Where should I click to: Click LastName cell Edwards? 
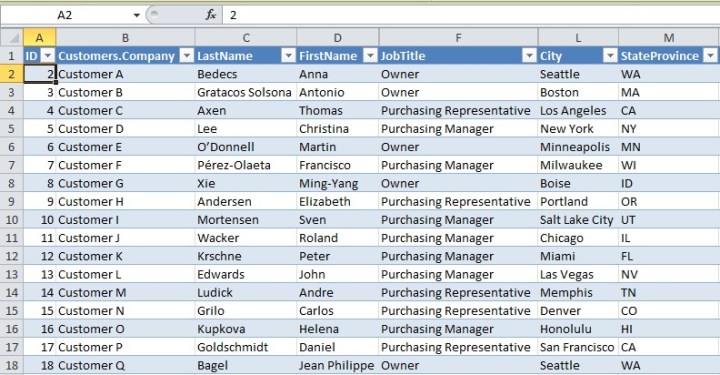[x=246, y=274]
